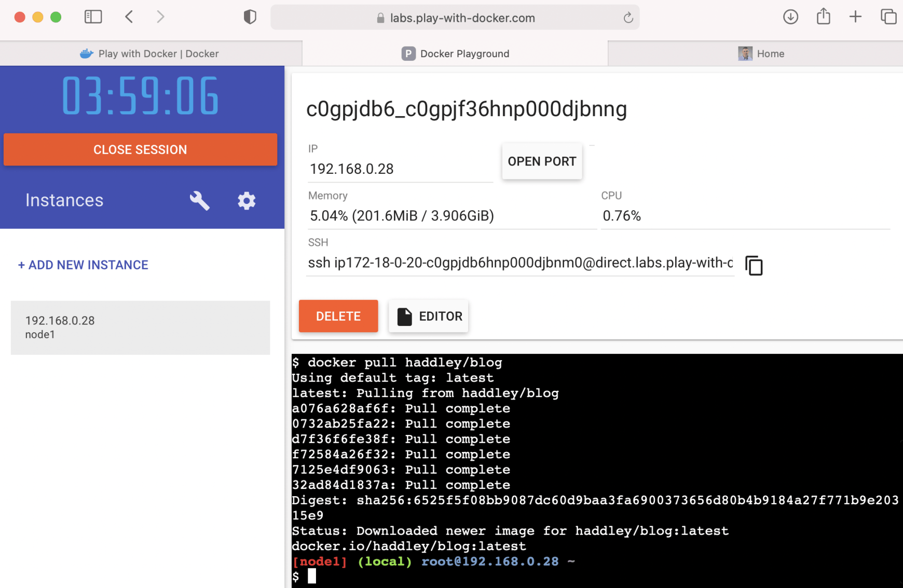Go forward with the browser forward arrow

160,17
